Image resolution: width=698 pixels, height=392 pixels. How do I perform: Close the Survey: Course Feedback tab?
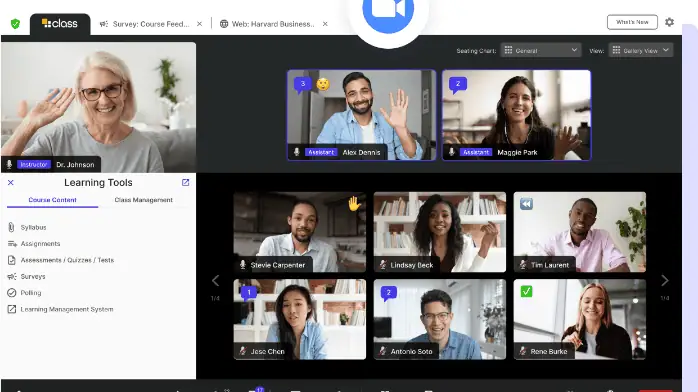(199, 24)
